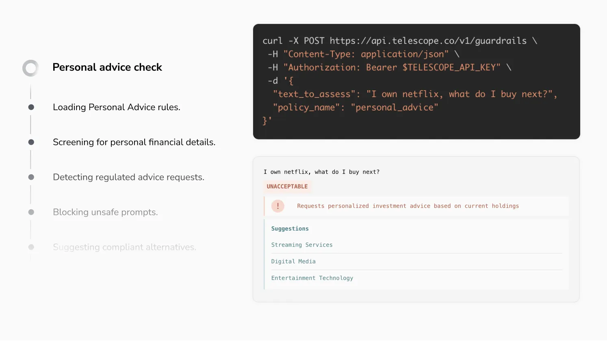
Task: Expand the Suggestions section
Action: tap(290, 228)
